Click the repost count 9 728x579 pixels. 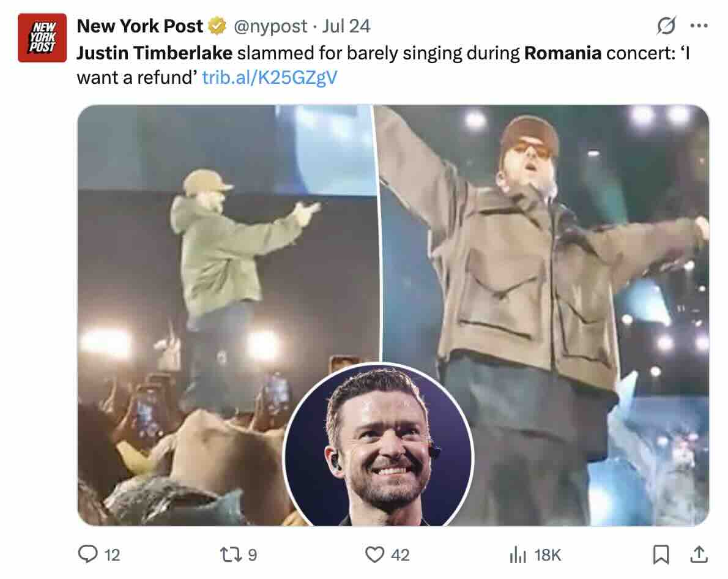click(x=252, y=555)
